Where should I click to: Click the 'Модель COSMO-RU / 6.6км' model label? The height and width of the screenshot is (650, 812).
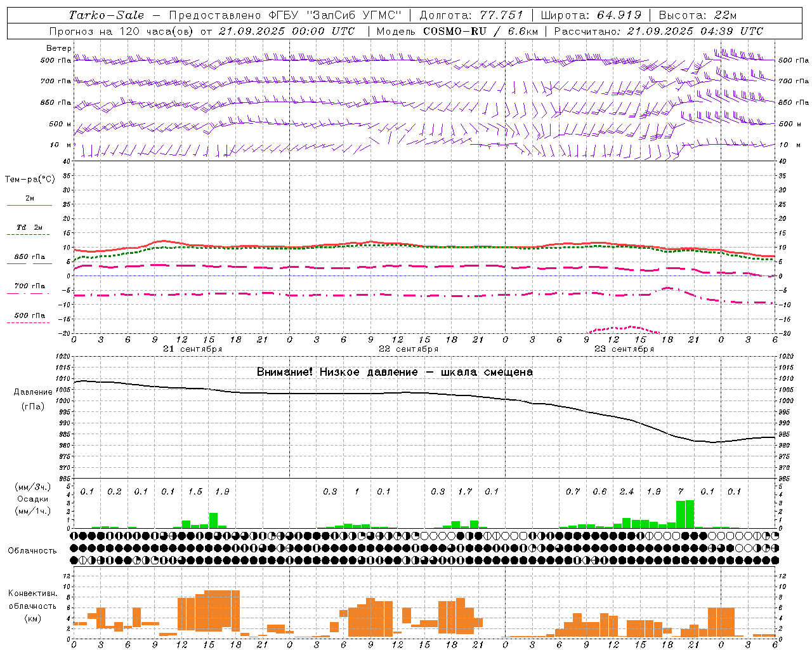click(x=457, y=31)
